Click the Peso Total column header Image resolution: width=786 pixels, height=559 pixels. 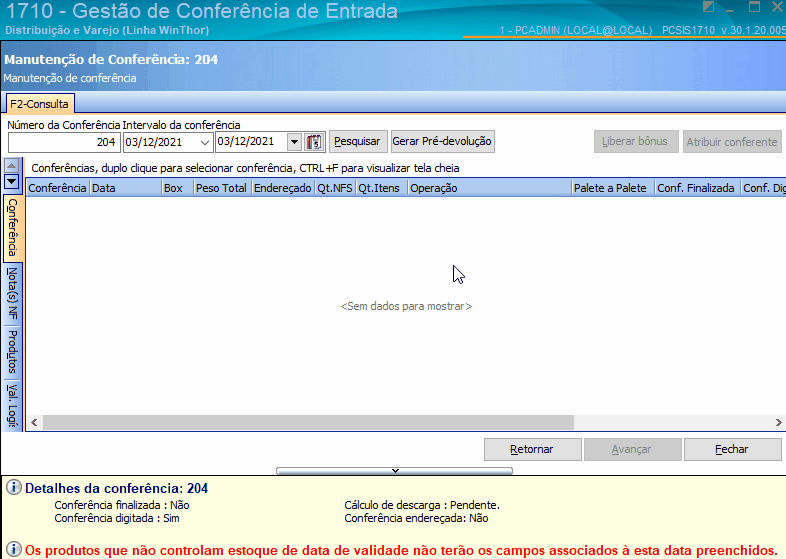tap(222, 188)
